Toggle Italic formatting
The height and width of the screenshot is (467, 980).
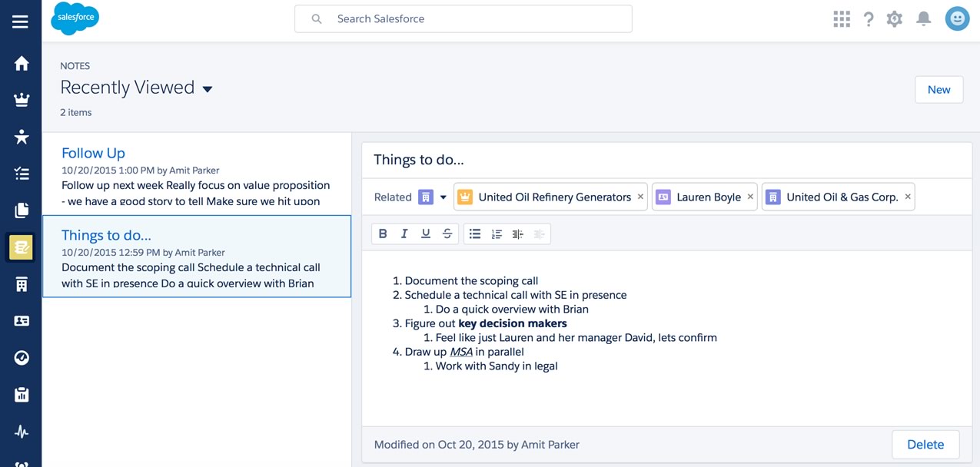[404, 234]
